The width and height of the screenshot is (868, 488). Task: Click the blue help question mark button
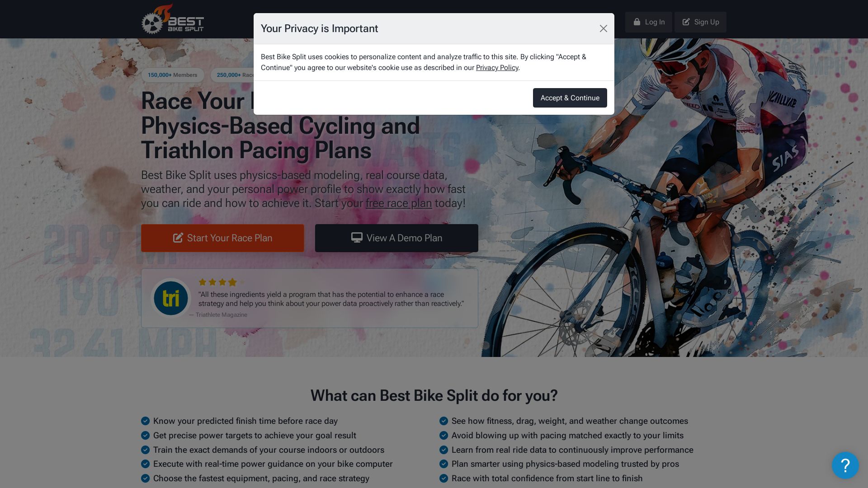pos(845,465)
